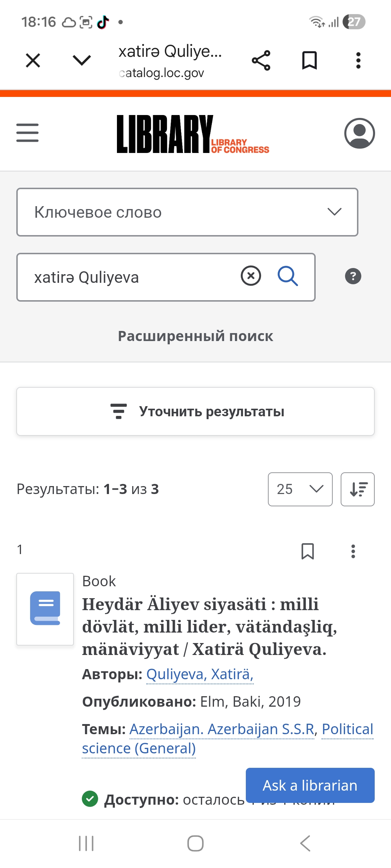This screenshot has width=391, height=868.
Task: Tap the share icon in browser bar
Action: coord(261,60)
